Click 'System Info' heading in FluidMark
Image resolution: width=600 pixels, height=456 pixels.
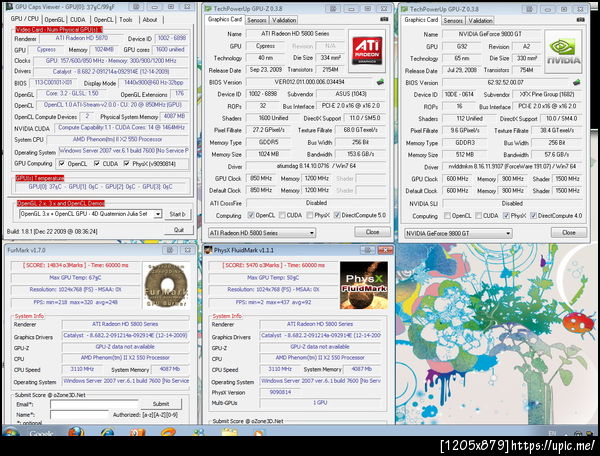point(227,316)
